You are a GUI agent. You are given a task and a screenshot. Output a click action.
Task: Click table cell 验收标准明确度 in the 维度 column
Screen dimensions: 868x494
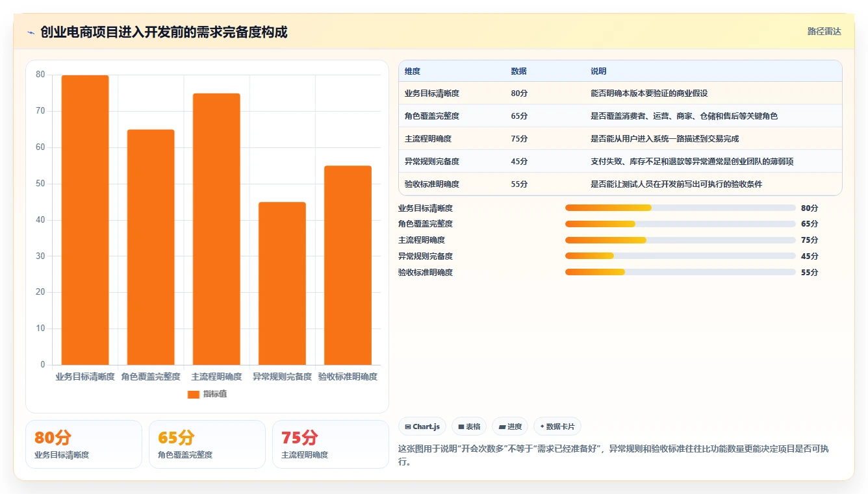(x=432, y=184)
